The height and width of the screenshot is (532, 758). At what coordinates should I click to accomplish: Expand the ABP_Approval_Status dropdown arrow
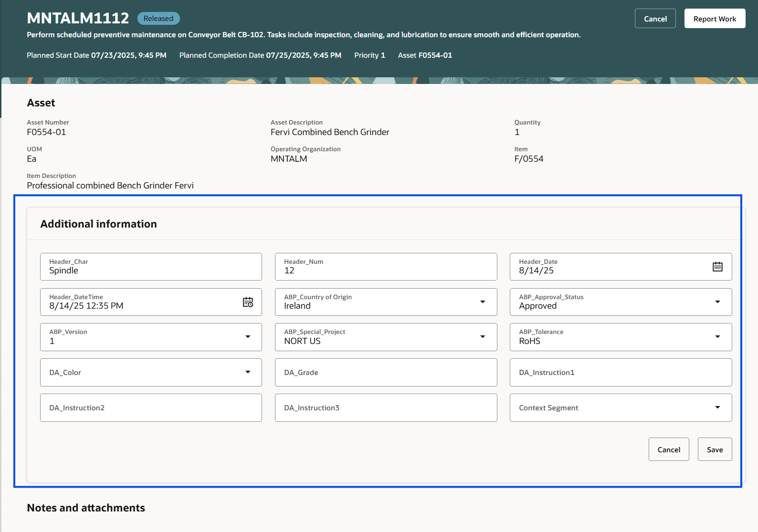[717, 302]
